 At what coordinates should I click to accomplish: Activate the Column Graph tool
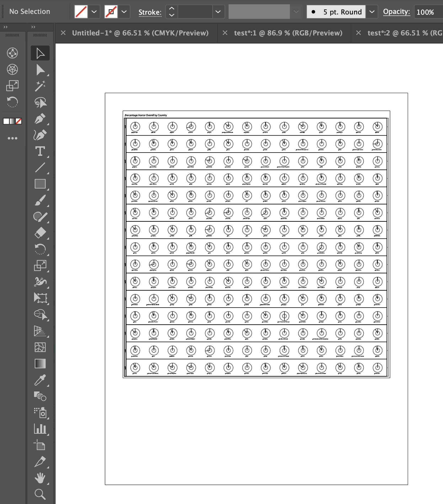(40, 429)
